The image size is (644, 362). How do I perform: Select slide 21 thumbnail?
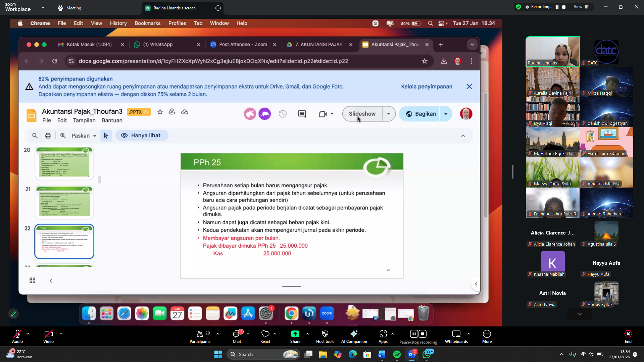[64, 202]
